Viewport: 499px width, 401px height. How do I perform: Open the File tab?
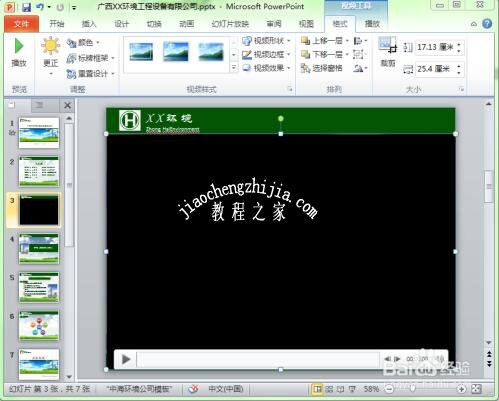[x=21, y=24]
